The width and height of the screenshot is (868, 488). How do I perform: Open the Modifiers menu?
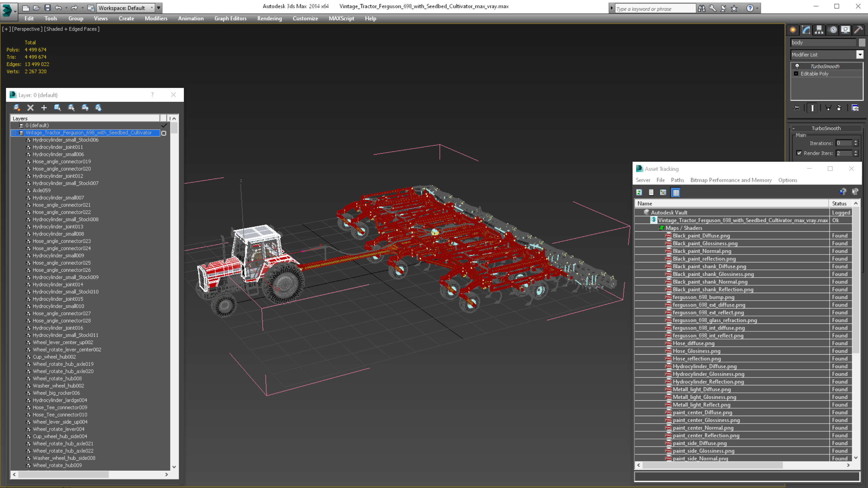point(156,18)
